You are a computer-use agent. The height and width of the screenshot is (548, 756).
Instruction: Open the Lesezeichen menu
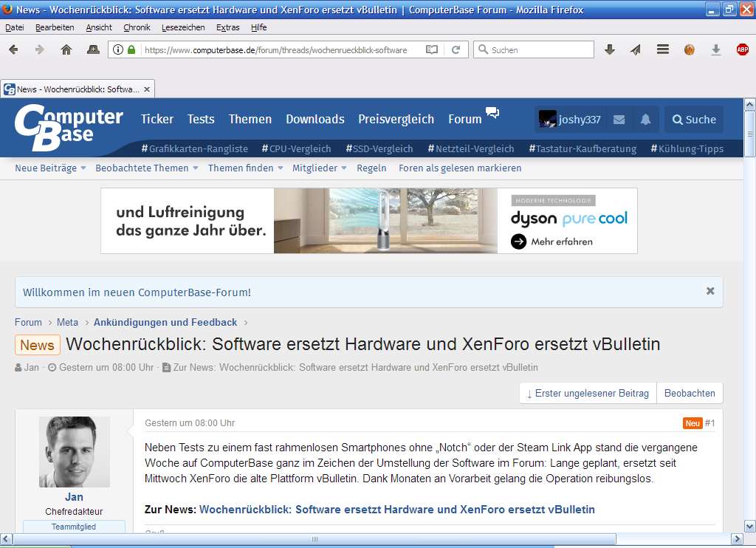[183, 27]
